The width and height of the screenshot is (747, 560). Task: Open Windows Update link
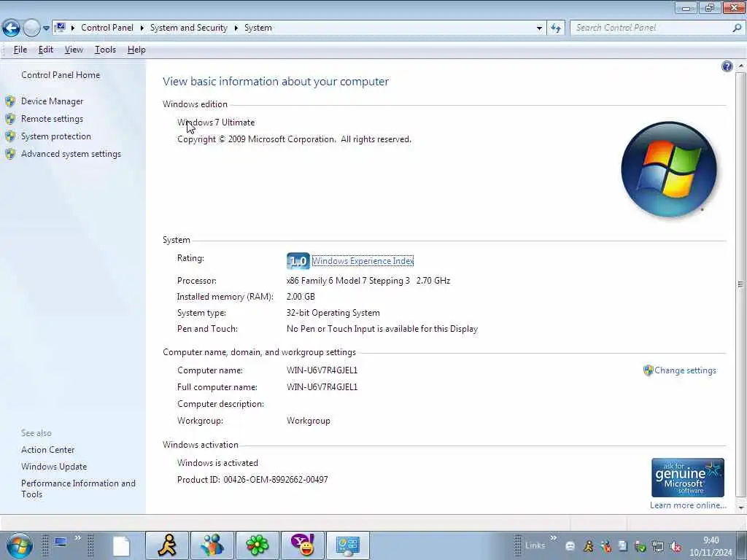pos(54,467)
